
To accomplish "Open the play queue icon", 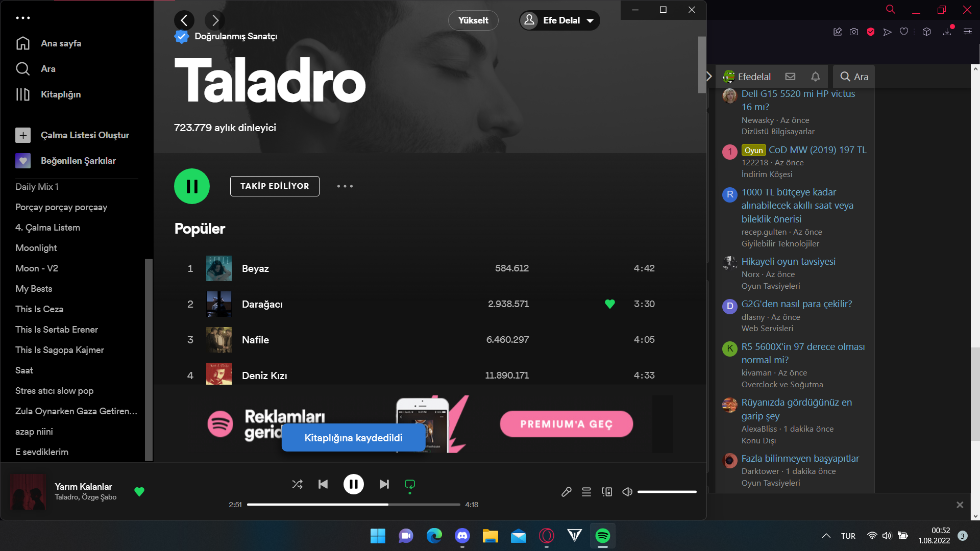I will pos(586,492).
